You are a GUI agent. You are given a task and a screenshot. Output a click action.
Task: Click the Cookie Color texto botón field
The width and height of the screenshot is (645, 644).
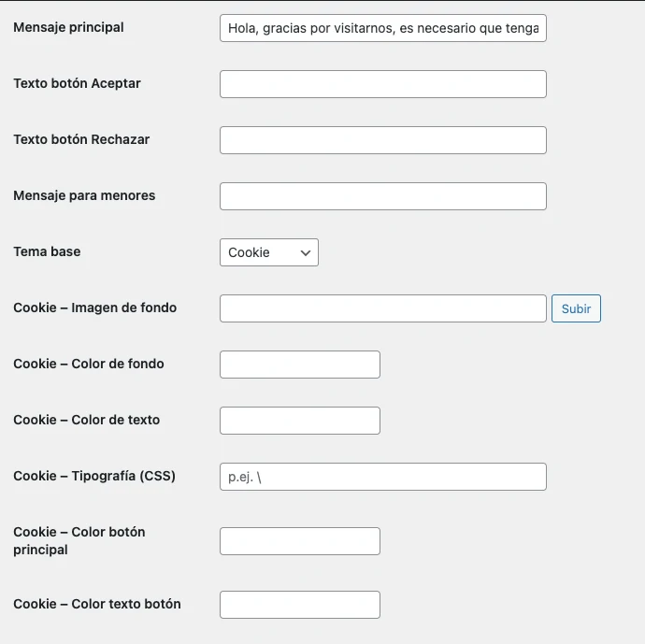coord(299,605)
